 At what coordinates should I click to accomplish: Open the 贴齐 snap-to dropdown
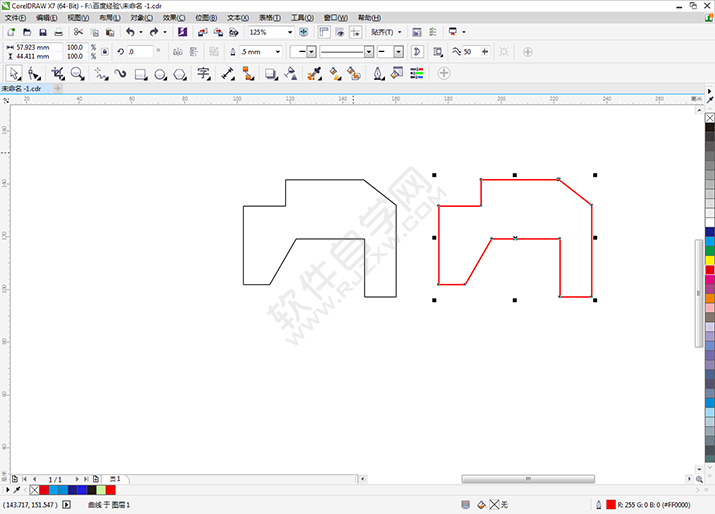[x=385, y=32]
